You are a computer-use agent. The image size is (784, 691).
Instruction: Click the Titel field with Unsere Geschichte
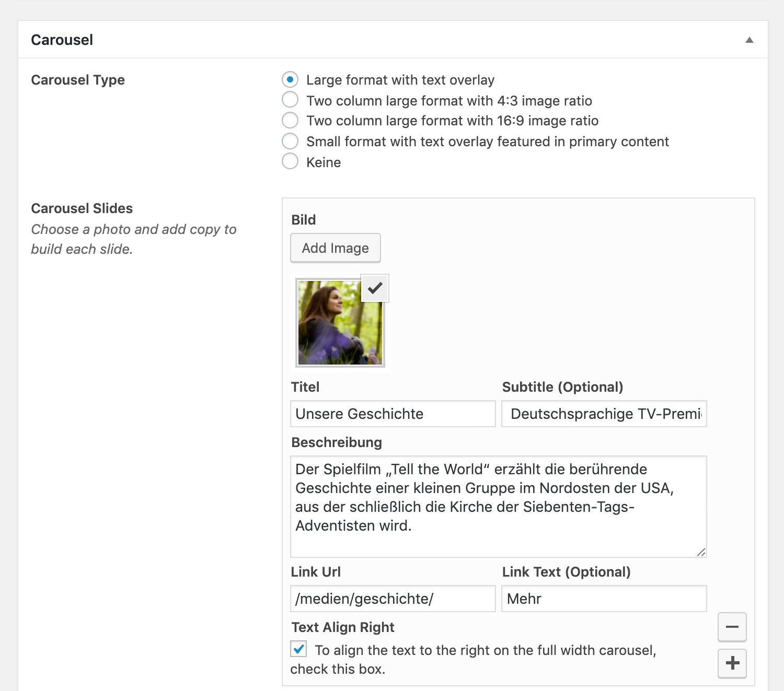[x=393, y=414]
